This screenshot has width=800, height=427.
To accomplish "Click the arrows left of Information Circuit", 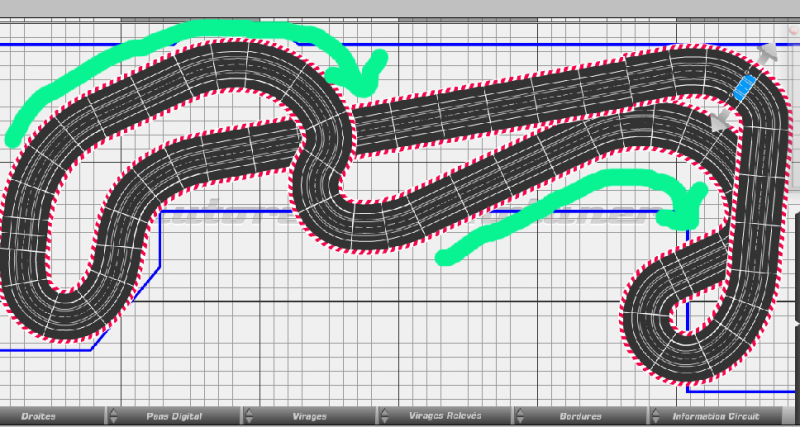I will [654, 416].
